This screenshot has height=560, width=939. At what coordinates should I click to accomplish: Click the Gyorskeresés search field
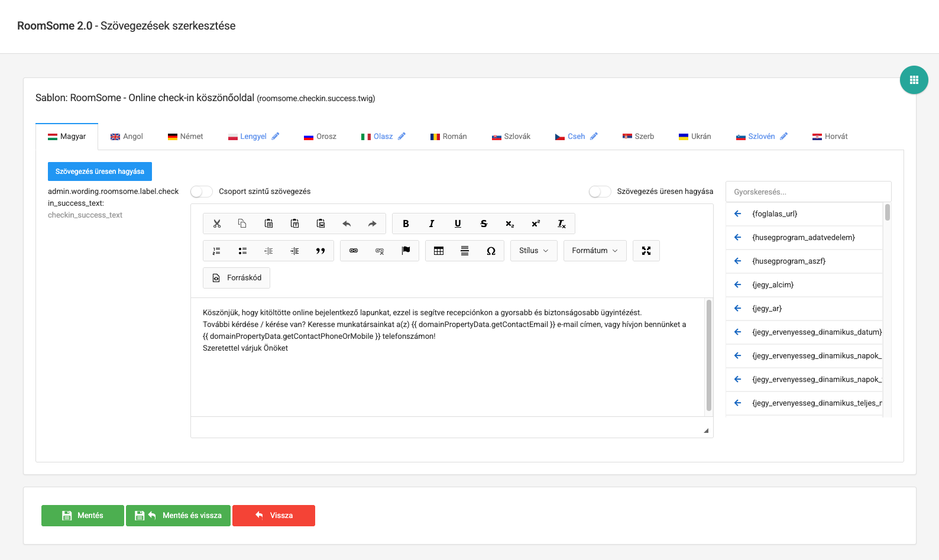tap(808, 192)
